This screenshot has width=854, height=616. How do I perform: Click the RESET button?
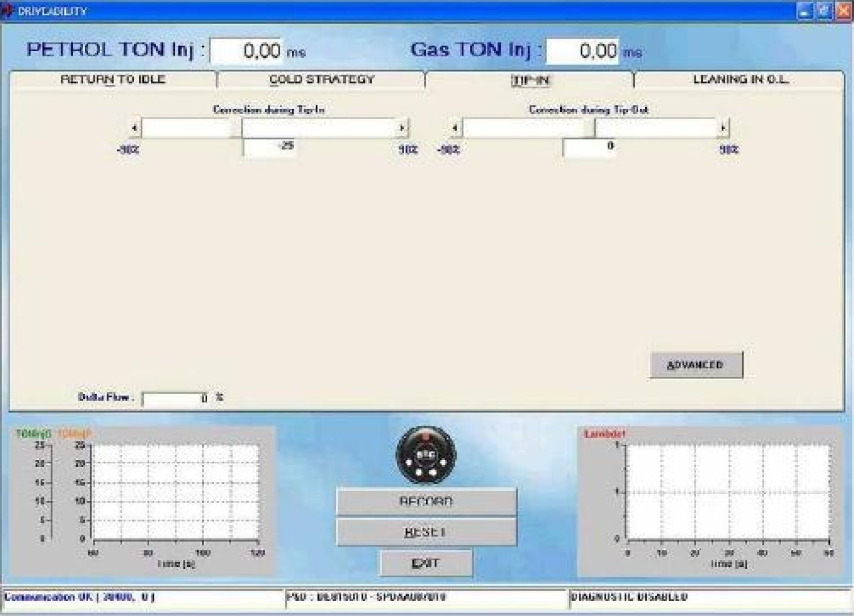(426, 532)
